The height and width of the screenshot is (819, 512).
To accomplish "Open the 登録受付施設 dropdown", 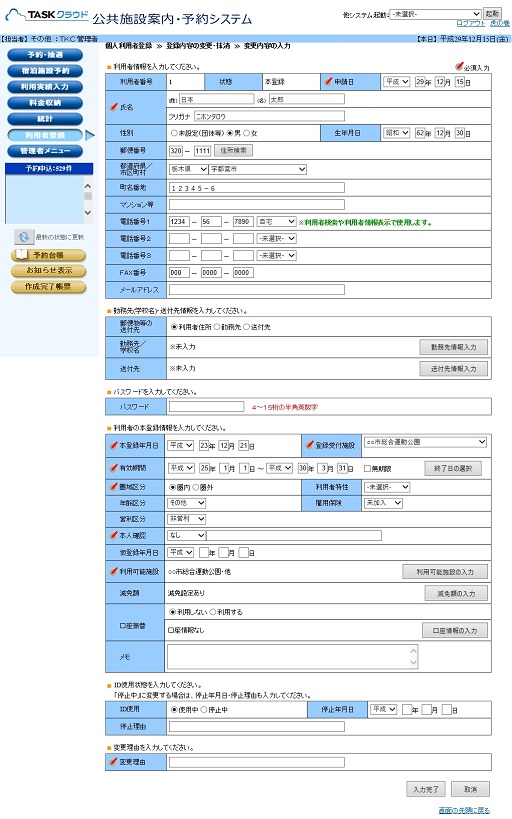I will pos(425,442).
